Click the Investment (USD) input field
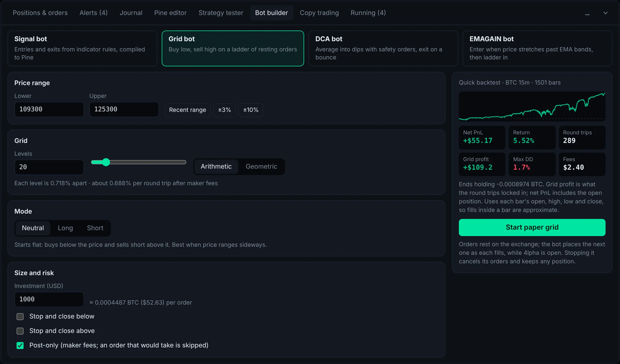This screenshot has height=364, width=620. click(49, 299)
